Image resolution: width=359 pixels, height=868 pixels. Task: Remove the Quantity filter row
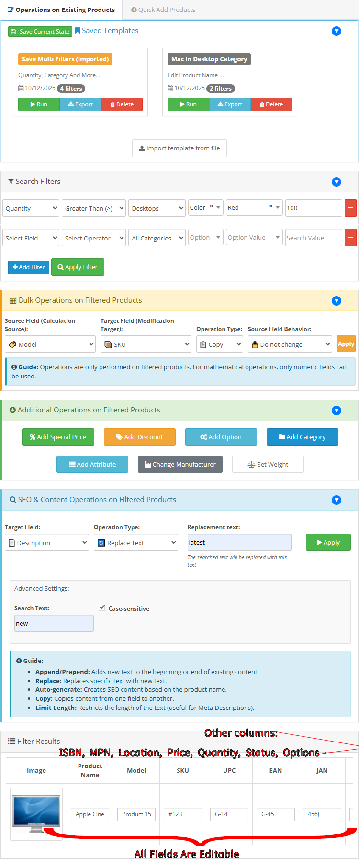(350, 208)
